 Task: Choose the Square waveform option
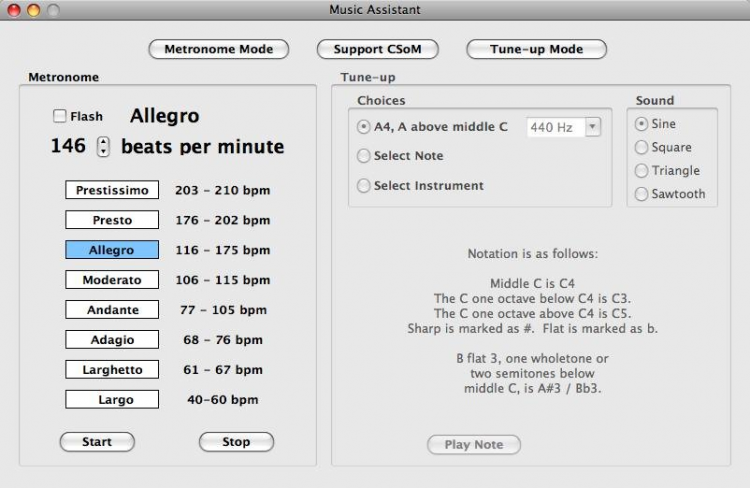click(642, 147)
